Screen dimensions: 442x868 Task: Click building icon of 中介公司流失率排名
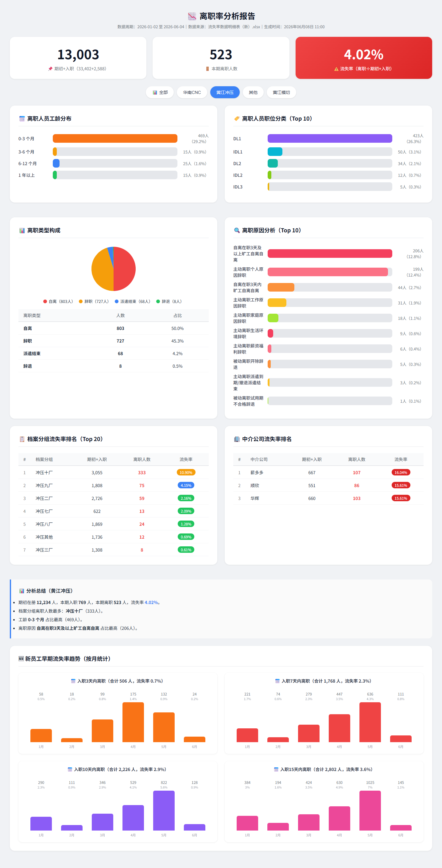237,439
